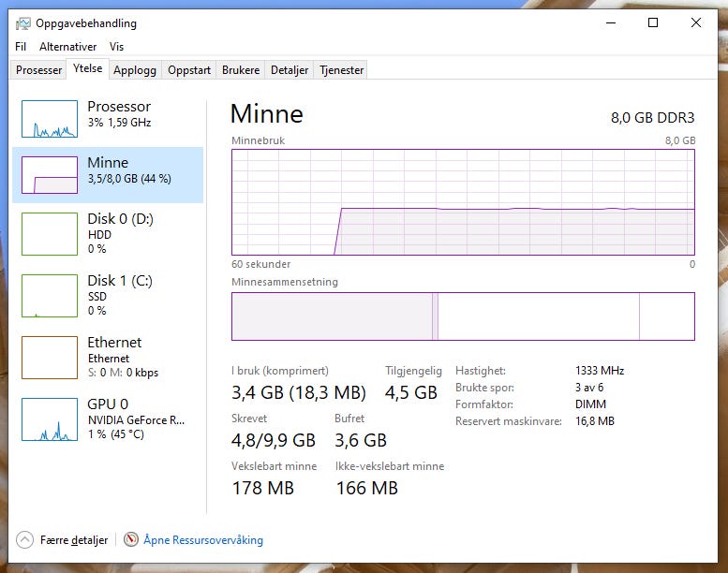Select the Minne memory graph thumbnail
The image size is (728, 573).
click(x=50, y=175)
